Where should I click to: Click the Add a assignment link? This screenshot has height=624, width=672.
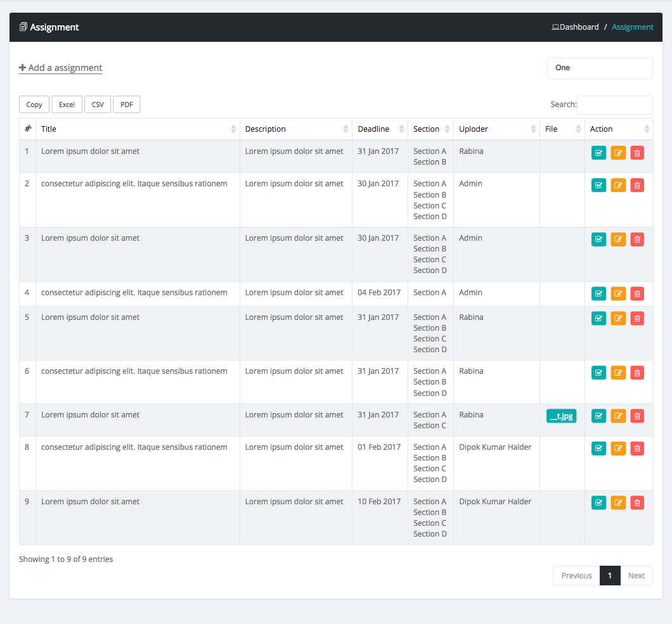pyautogui.click(x=61, y=68)
